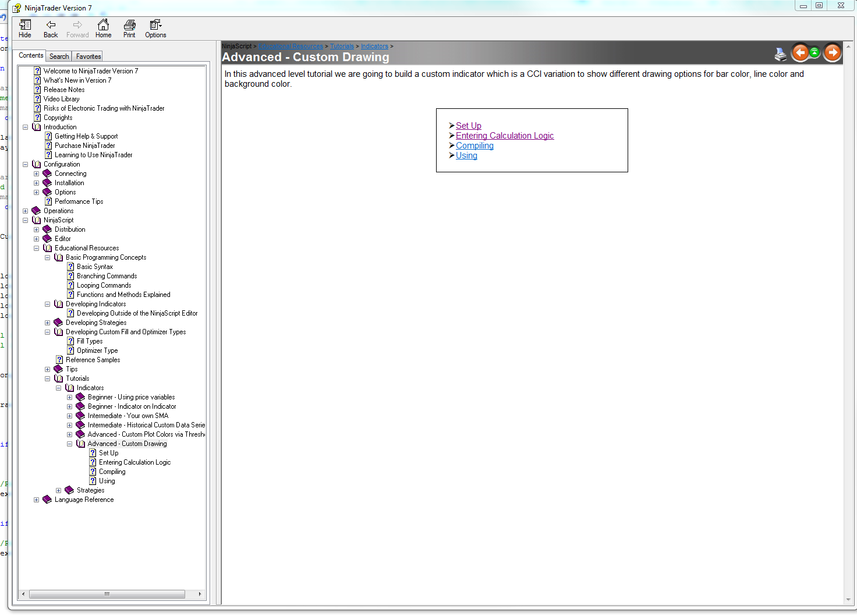Open the Options toolbar menu
This screenshot has height=616, width=857.
pos(155,29)
